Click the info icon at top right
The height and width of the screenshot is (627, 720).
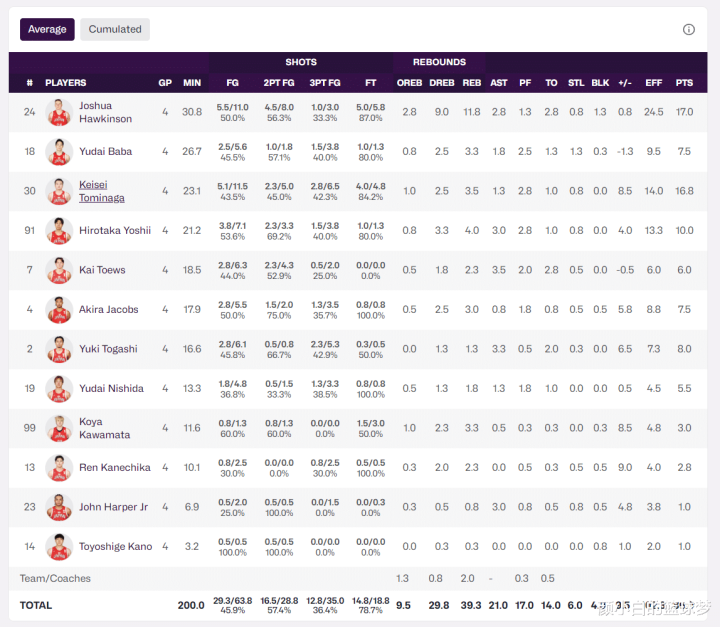(x=688, y=29)
